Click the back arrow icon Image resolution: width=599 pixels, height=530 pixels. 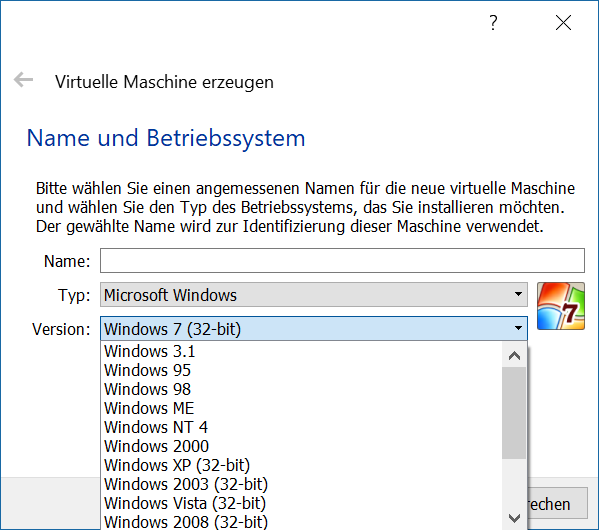[23, 80]
